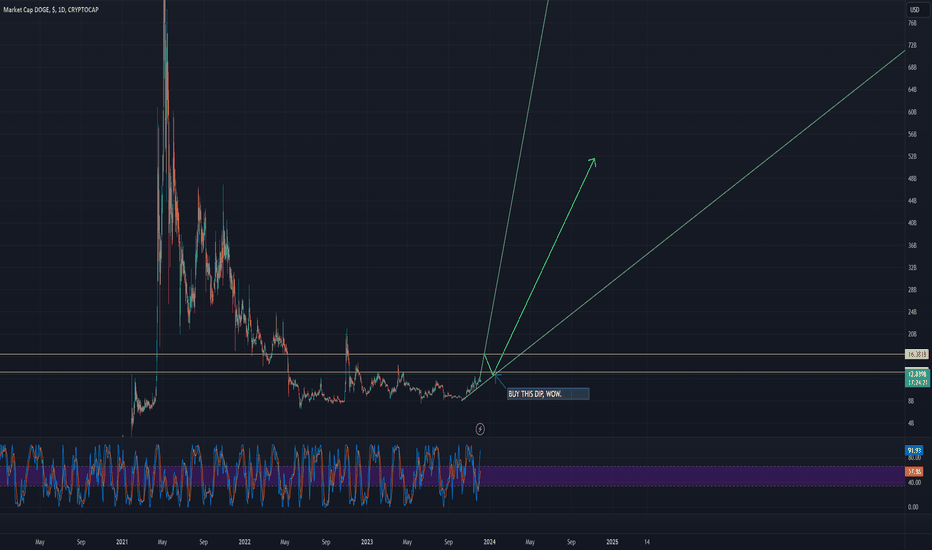The image size is (932, 550).
Task: Click the green 12.839B current price tag
Action: pyautogui.click(x=917, y=374)
